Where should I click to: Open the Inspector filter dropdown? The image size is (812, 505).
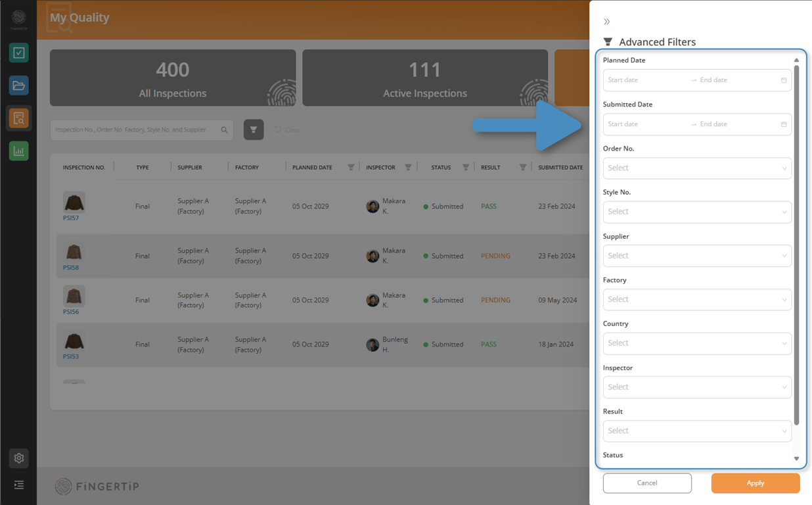point(697,387)
